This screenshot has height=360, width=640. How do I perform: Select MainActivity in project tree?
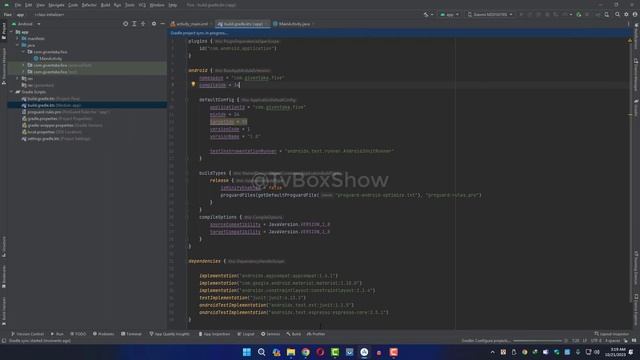click(x=48, y=59)
